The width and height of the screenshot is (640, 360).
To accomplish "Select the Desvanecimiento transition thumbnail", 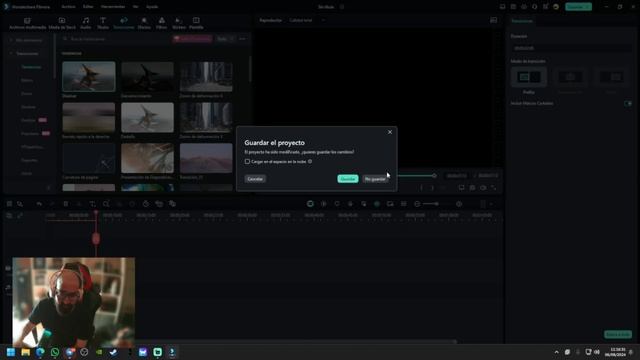I will tap(147, 76).
